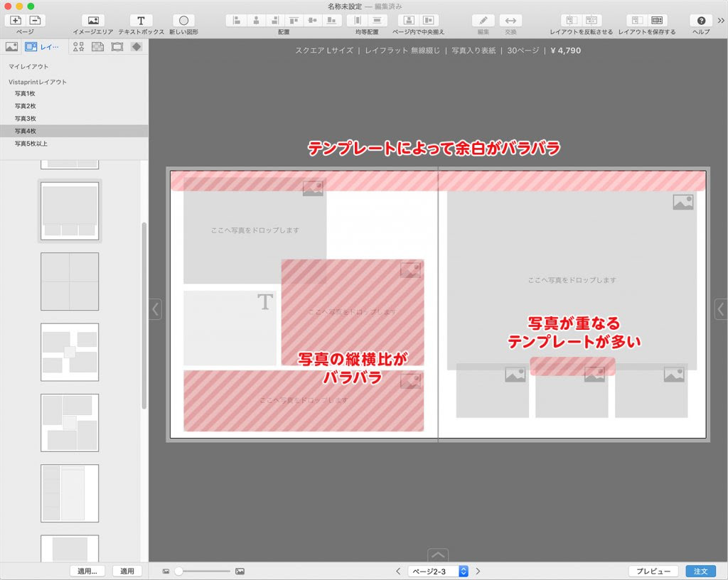
Task: Zoom in with large image icon
Action: tap(240, 571)
